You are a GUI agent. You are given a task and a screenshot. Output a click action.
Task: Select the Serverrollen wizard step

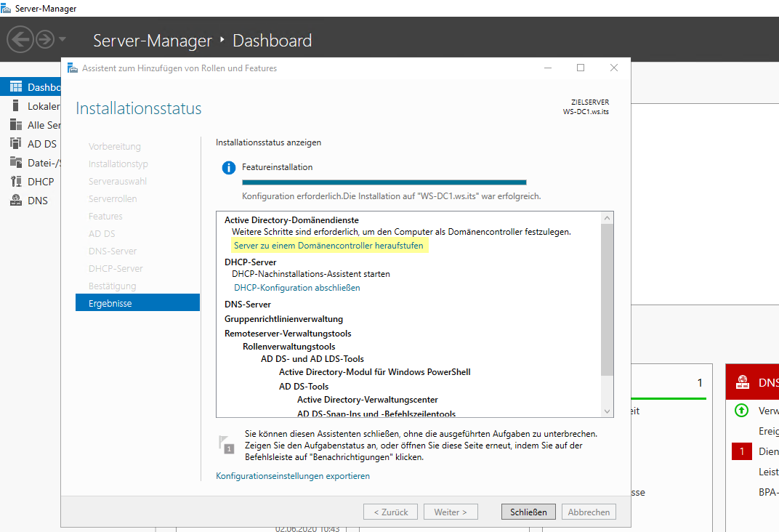113,198
